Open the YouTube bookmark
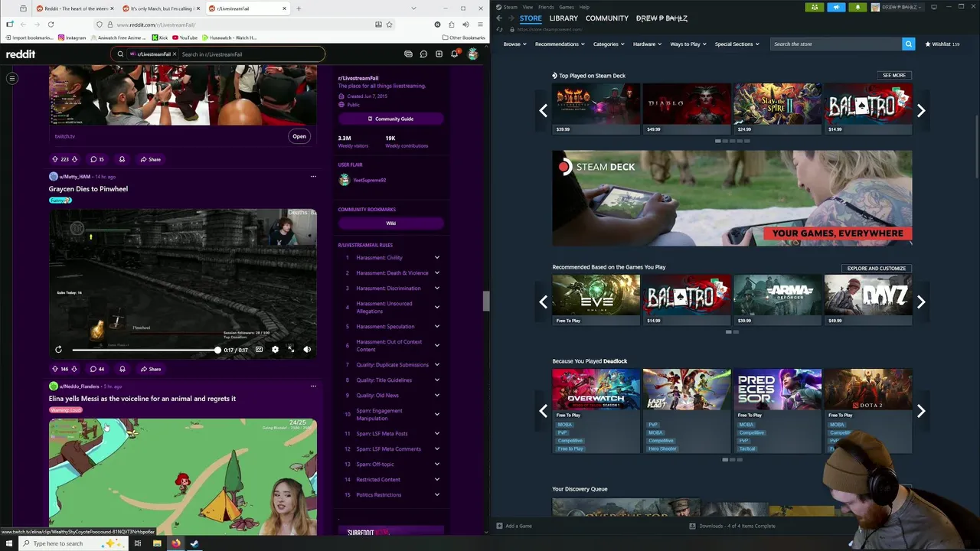The image size is (980, 551). 185,37
